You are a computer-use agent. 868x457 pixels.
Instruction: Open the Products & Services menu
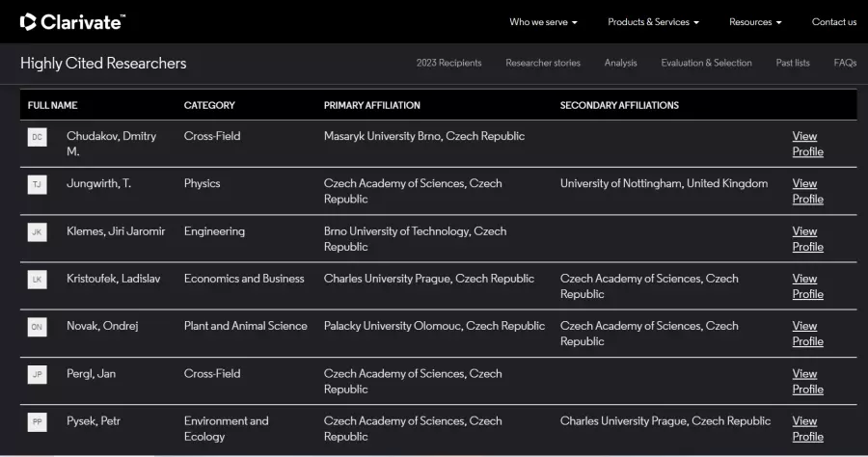653,22
